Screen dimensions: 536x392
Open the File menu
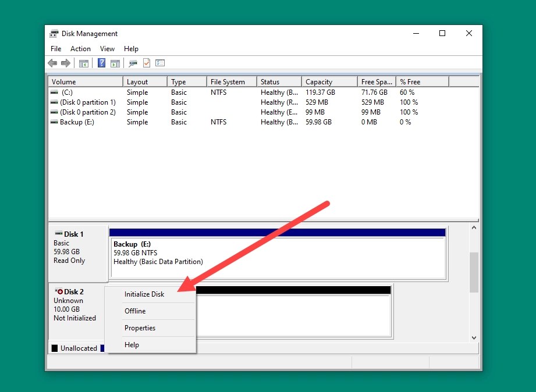pos(55,49)
